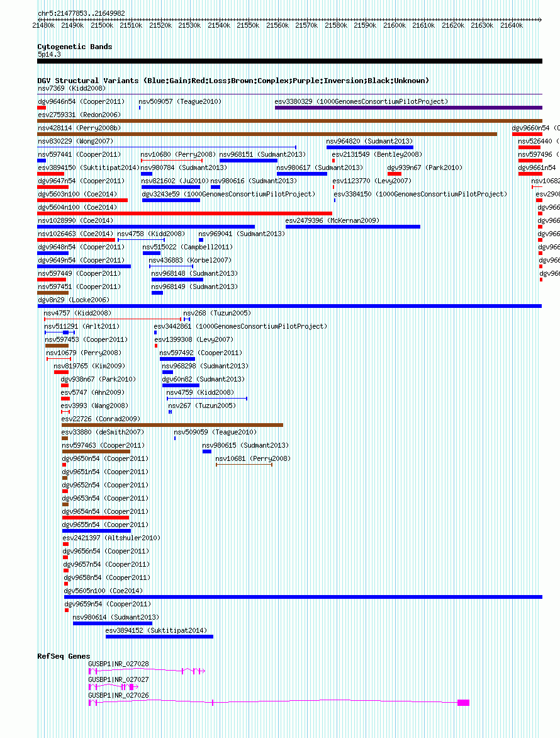Click dgv60n82 (Sudmant2013) label
The image size is (560, 738).
point(203,379)
